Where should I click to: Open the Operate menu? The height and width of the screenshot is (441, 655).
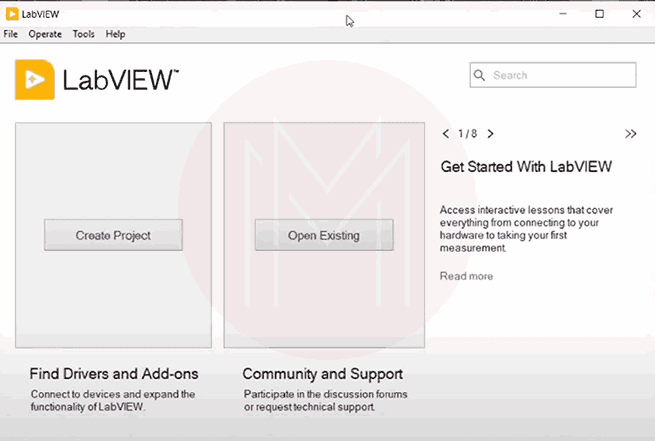click(45, 34)
